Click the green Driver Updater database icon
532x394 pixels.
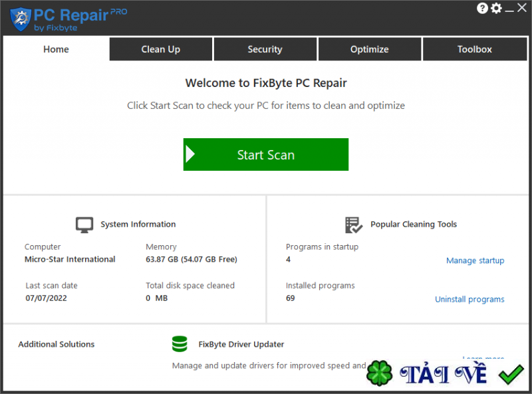tap(180, 344)
